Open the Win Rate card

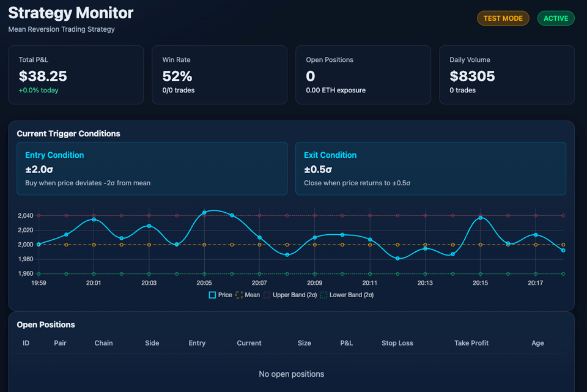point(220,75)
